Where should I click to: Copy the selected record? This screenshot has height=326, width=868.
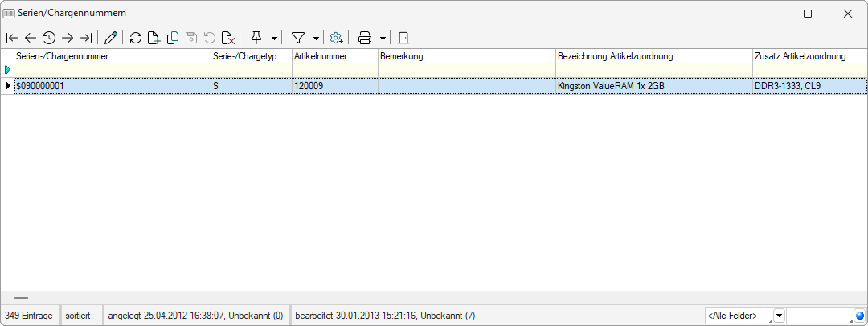pyautogui.click(x=172, y=38)
